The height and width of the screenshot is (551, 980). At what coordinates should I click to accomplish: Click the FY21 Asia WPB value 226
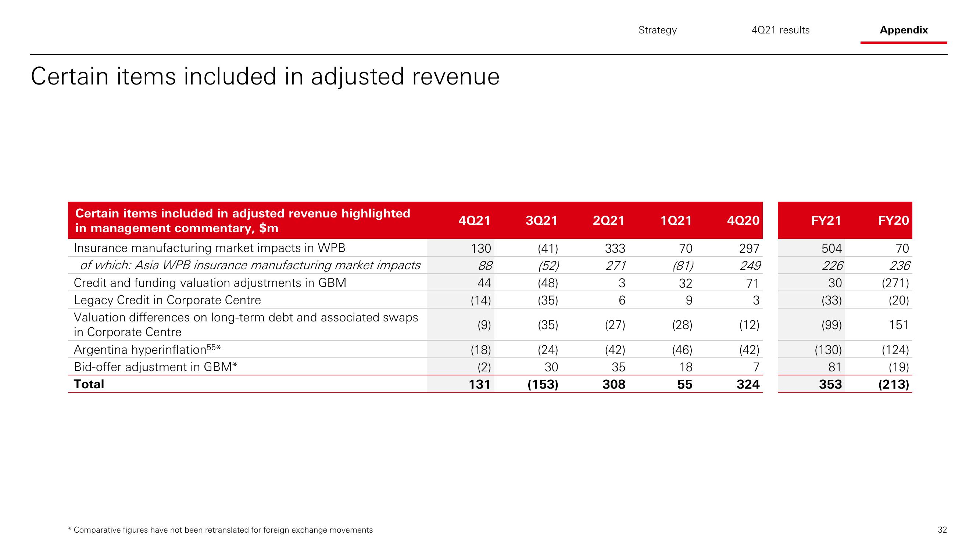point(832,266)
